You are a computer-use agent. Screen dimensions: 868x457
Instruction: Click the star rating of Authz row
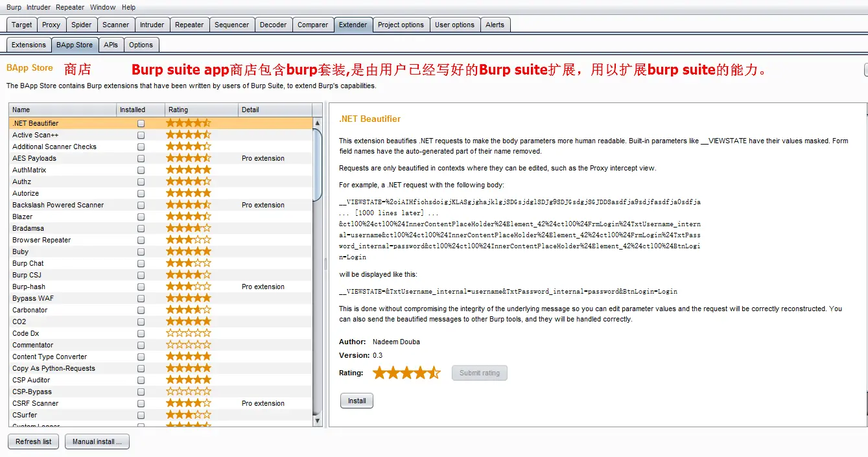pyautogui.click(x=189, y=182)
